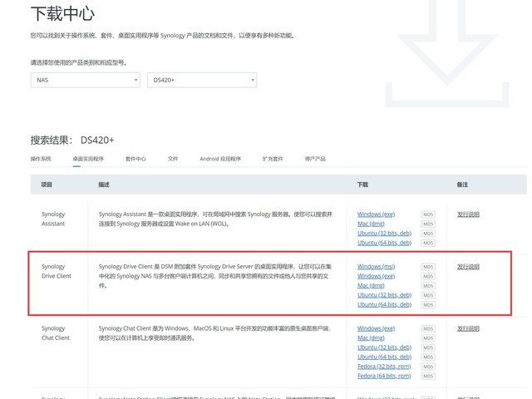
Task: Open the NAS product category dropdown
Action: (x=85, y=80)
